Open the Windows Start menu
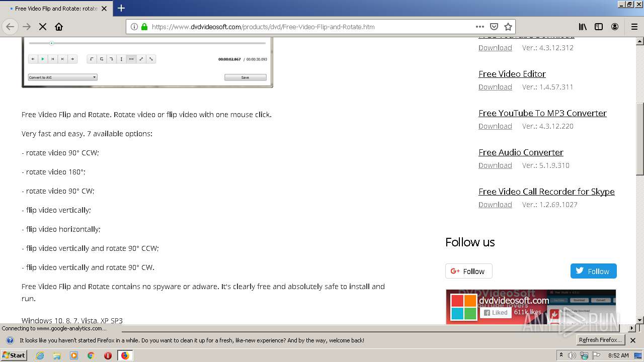This screenshot has width=644, height=362. coord(14,355)
